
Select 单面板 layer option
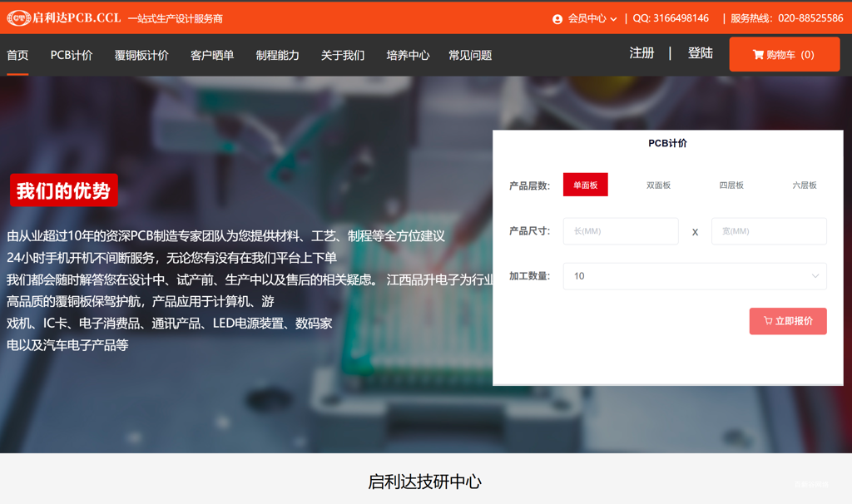(x=585, y=185)
